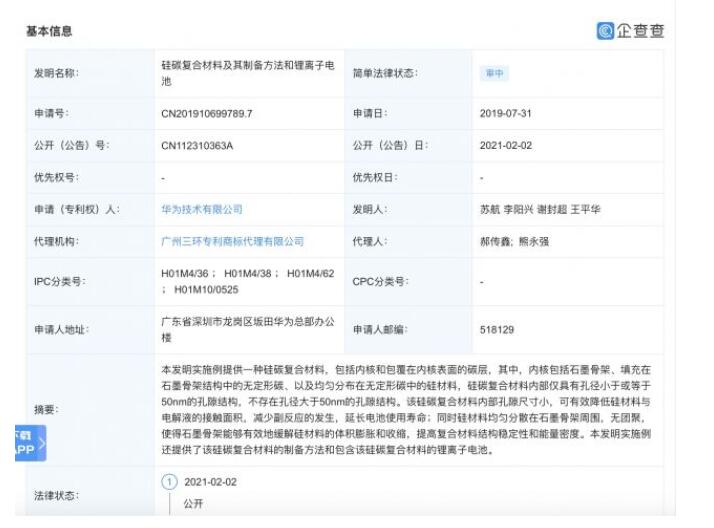
Task: Click the 代理机构 label cell
Action: click(x=90, y=241)
